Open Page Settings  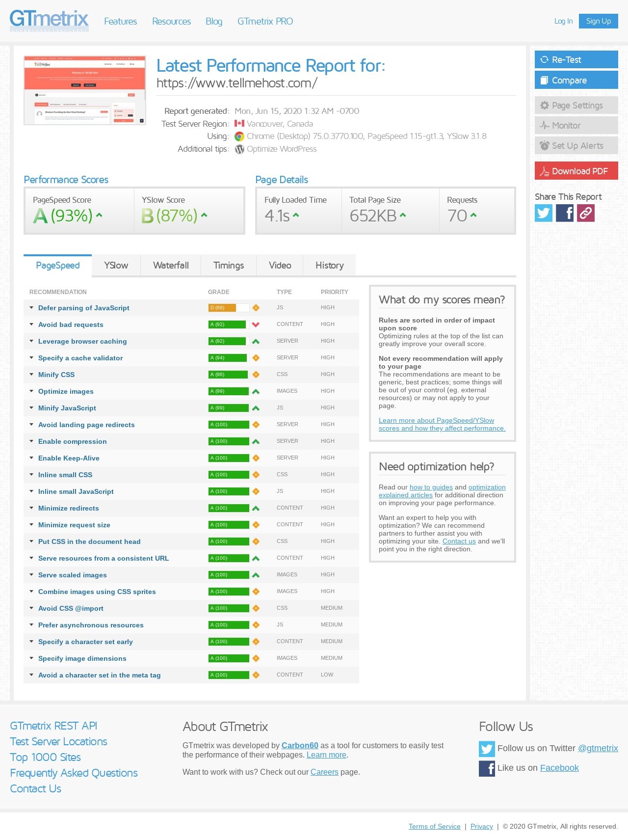click(x=576, y=106)
